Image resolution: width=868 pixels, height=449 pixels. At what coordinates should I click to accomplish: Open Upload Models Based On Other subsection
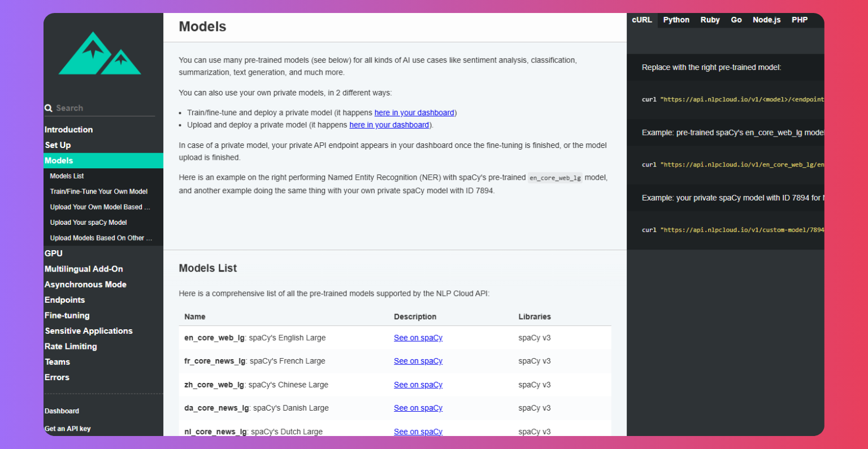(x=101, y=238)
